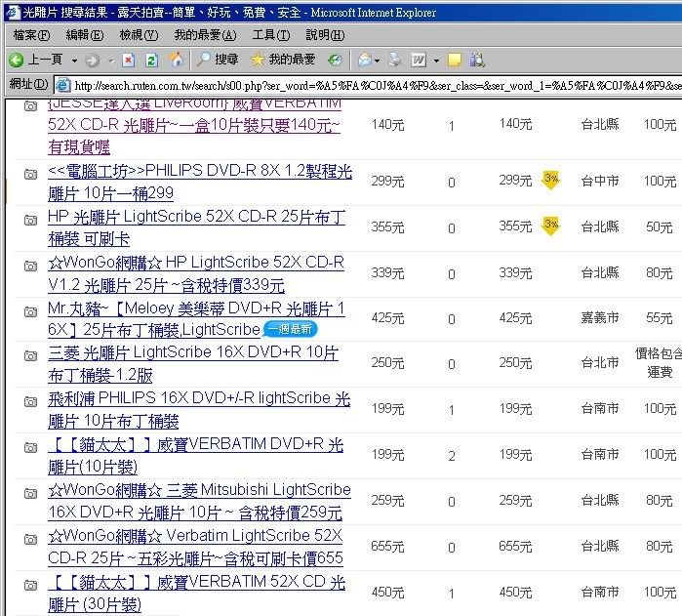
Task: Open the 說明(H) menu
Action: (325, 35)
